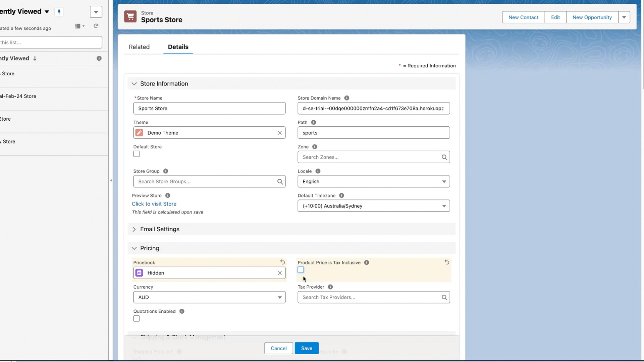Show Preview Store info tooltip
Viewport: 644px width, 362px height.
coord(167,195)
